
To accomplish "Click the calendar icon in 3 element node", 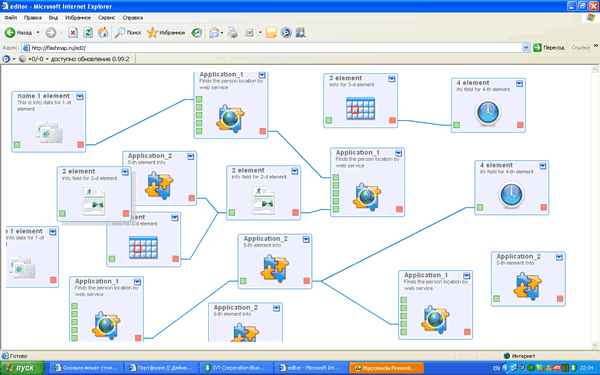I will (x=360, y=108).
